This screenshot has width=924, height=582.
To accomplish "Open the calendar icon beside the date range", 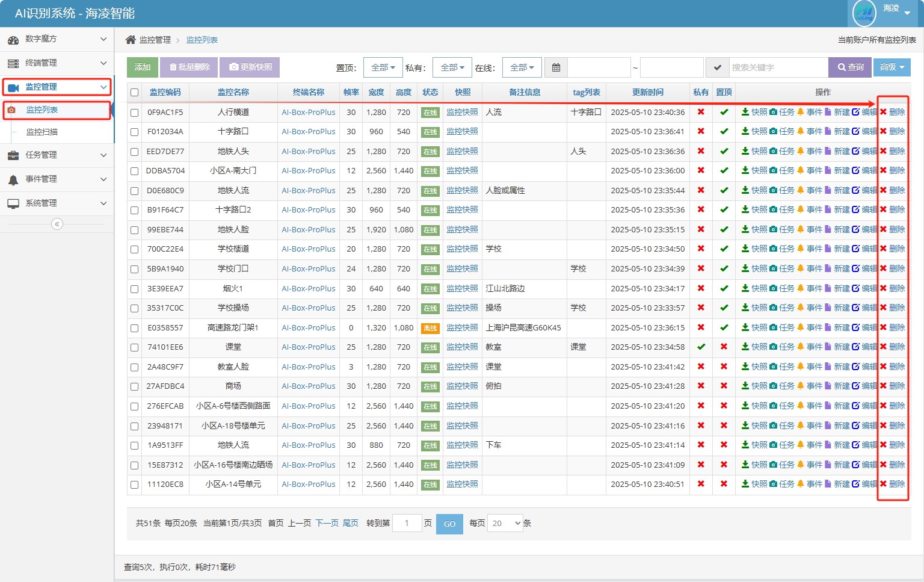I will pos(556,67).
